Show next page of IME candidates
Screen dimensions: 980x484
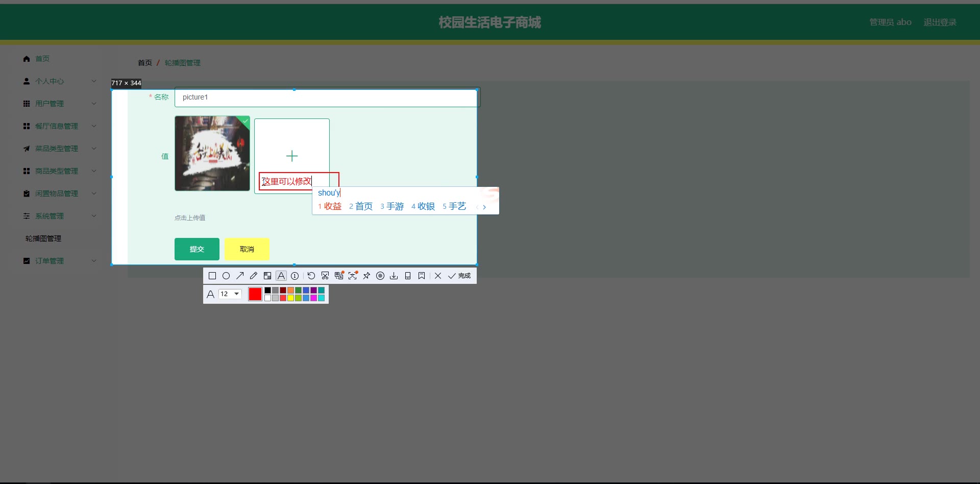point(484,207)
